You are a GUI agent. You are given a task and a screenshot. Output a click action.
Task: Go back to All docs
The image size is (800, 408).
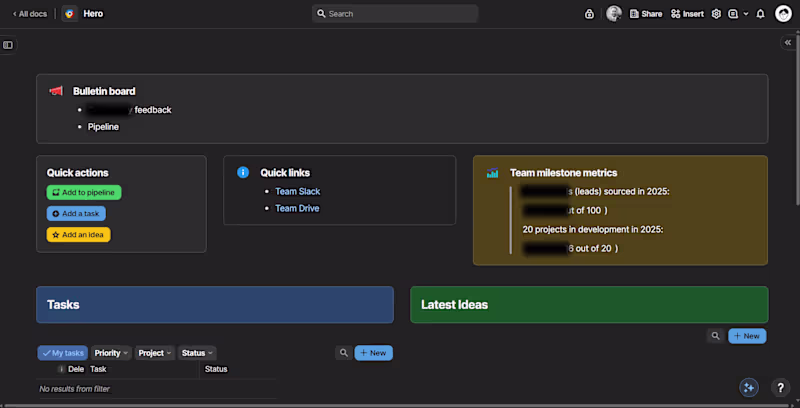pyautogui.click(x=30, y=14)
